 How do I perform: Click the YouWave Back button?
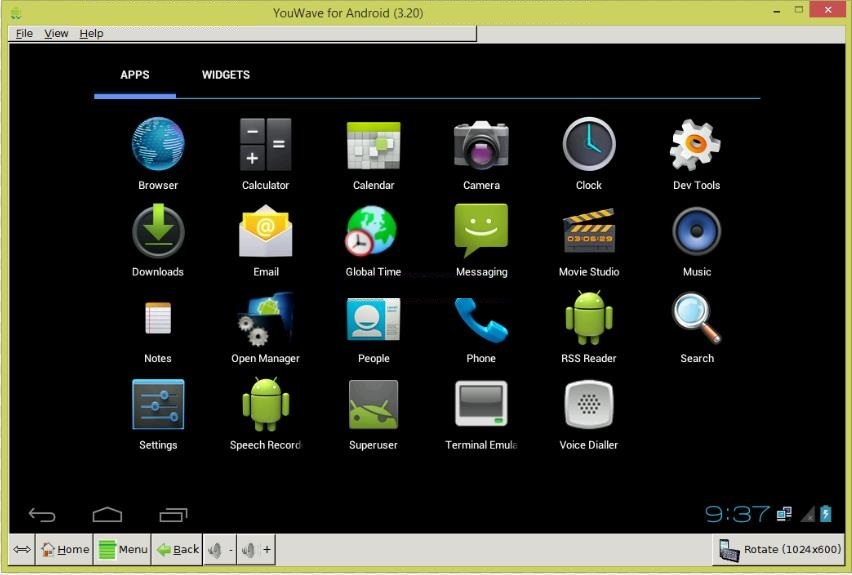pyautogui.click(x=177, y=549)
